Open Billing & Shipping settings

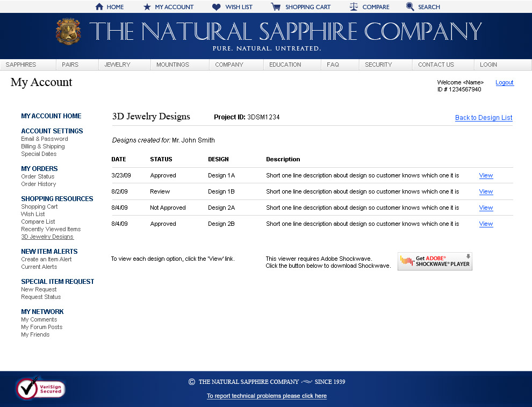pyautogui.click(x=43, y=146)
